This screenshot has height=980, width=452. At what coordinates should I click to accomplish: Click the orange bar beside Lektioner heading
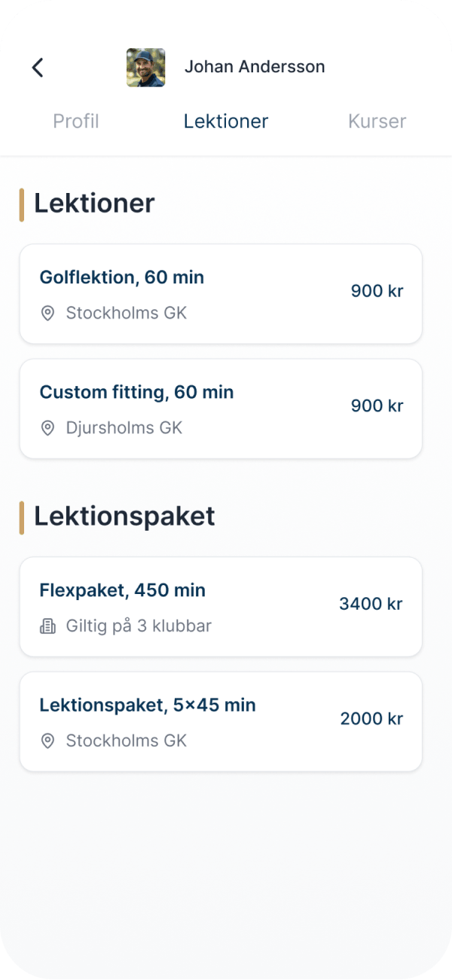tap(23, 202)
